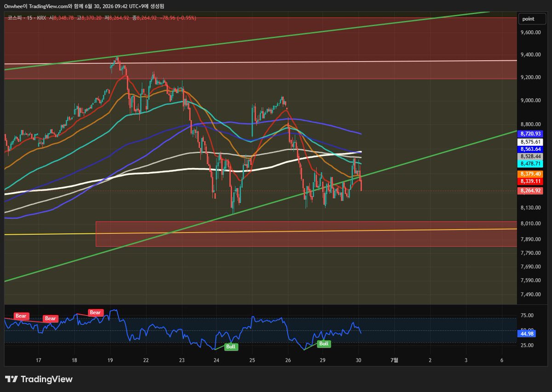Click the Bull label near the 24th
The height and width of the screenshot is (392, 552).
(x=231, y=346)
